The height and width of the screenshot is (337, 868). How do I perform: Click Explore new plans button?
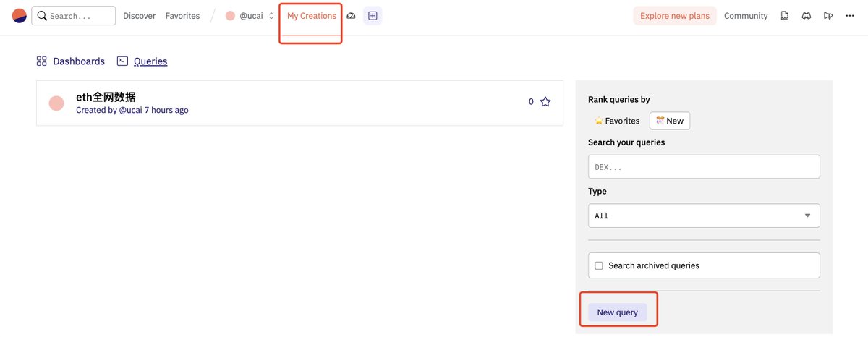click(x=675, y=16)
